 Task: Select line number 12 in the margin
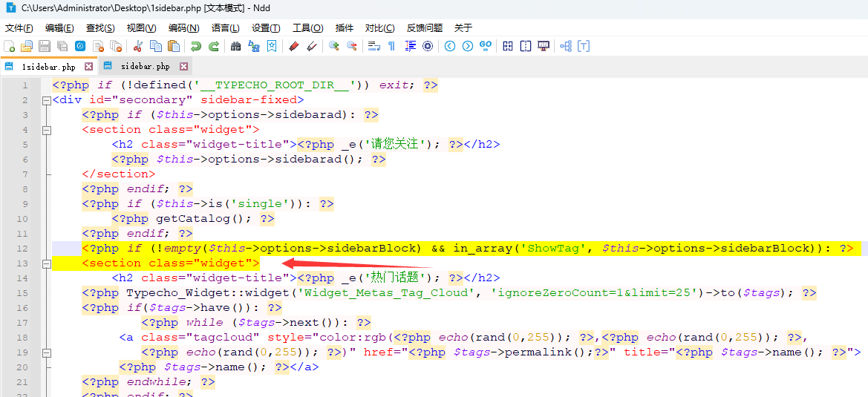tap(22, 249)
